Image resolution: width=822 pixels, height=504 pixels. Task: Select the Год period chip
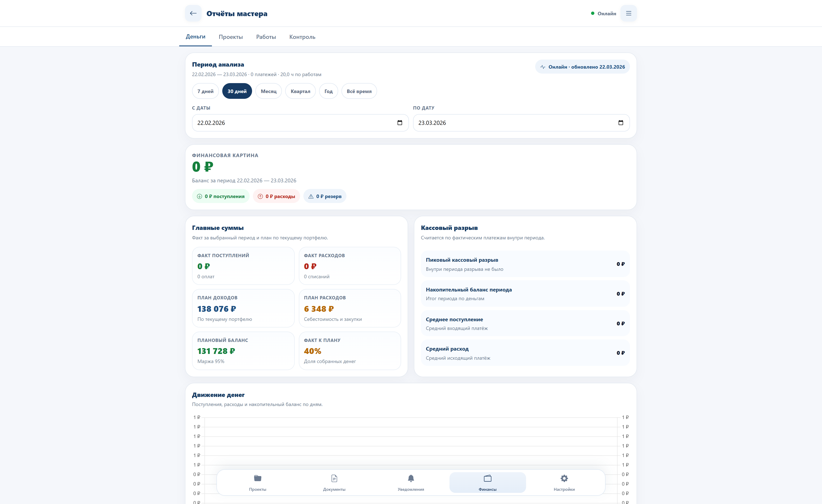(x=328, y=91)
